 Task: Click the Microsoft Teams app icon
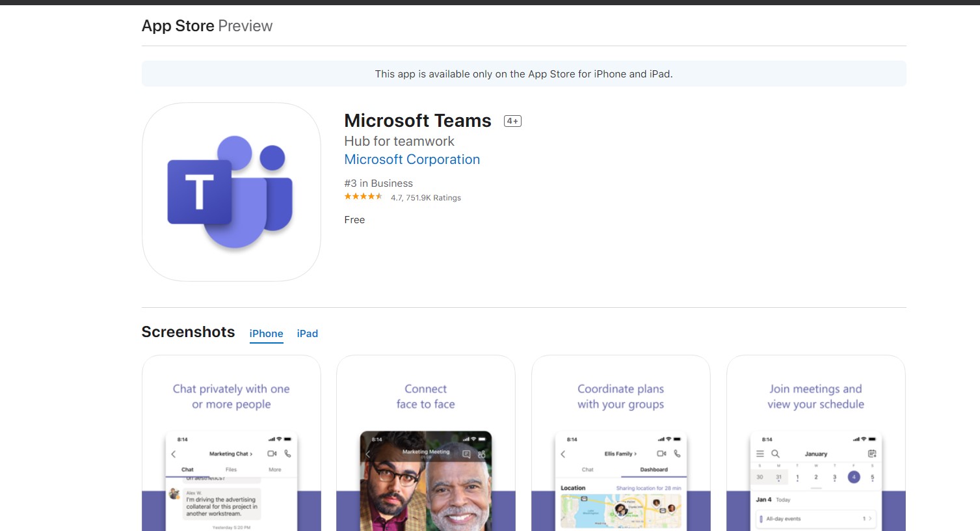[x=232, y=192]
